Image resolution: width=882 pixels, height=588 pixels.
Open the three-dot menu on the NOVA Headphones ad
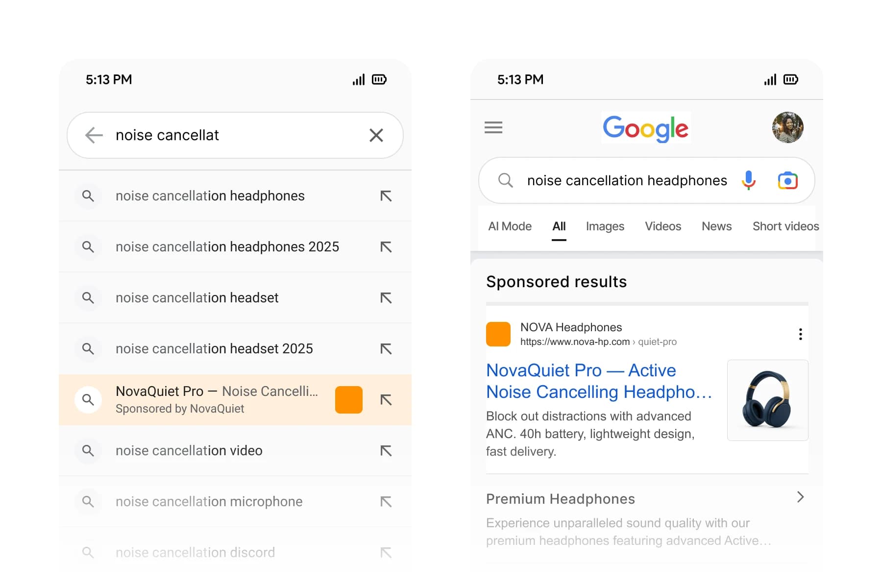[x=800, y=334]
